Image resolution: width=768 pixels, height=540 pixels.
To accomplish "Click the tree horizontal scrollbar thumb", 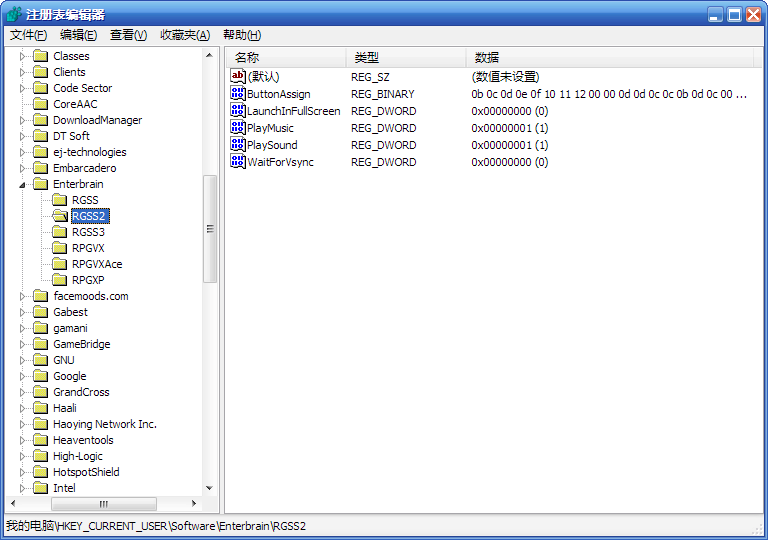I will coord(104,503).
